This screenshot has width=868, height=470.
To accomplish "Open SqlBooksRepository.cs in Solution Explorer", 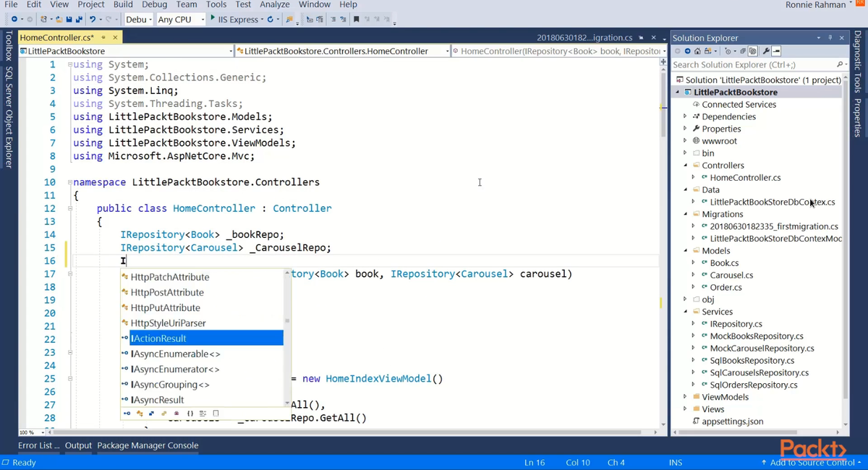I will pyautogui.click(x=752, y=360).
